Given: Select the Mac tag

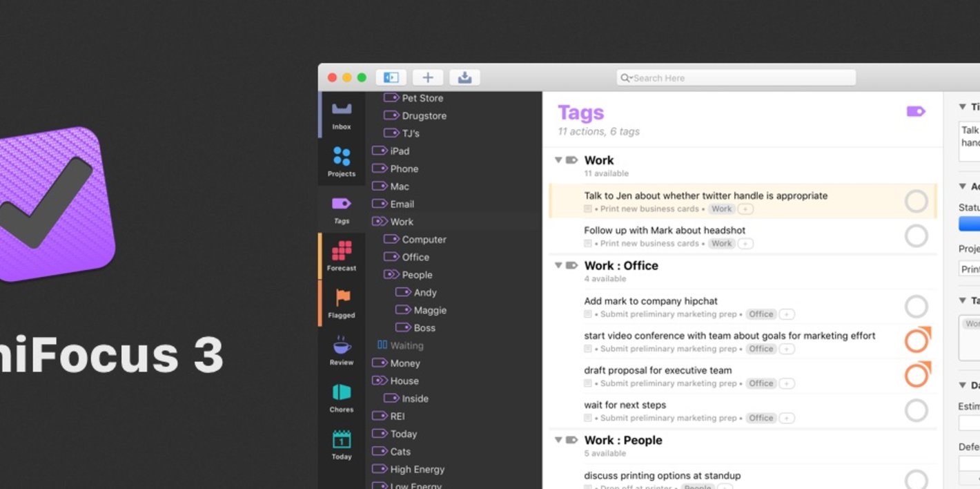Looking at the screenshot, I should click(400, 186).
